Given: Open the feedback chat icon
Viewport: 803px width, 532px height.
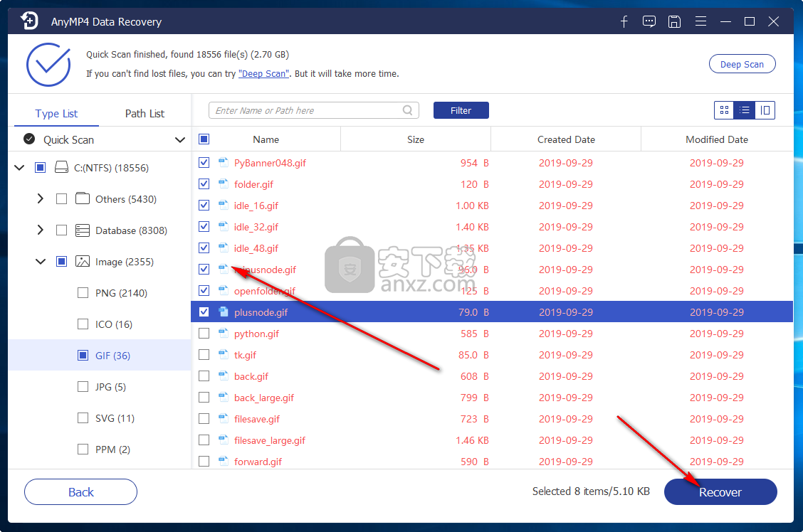Looking at the screenshot, I should [x=649, y=21].
